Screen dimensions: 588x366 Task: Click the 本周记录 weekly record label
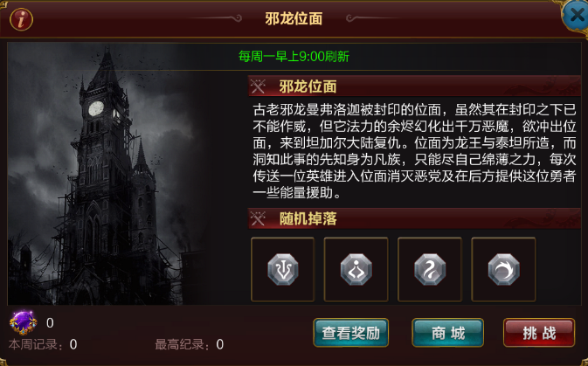(x=36, y=344)
